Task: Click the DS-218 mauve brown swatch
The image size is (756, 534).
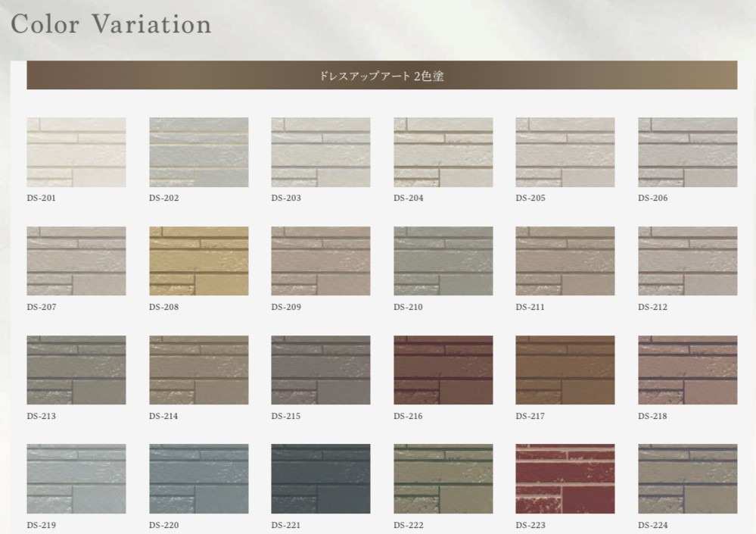Action: [687, 370]
